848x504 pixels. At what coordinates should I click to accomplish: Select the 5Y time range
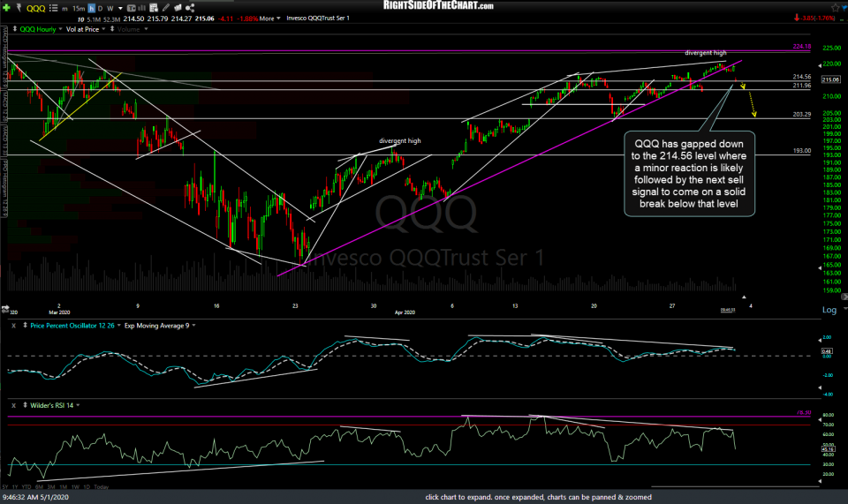pos(5,486)
